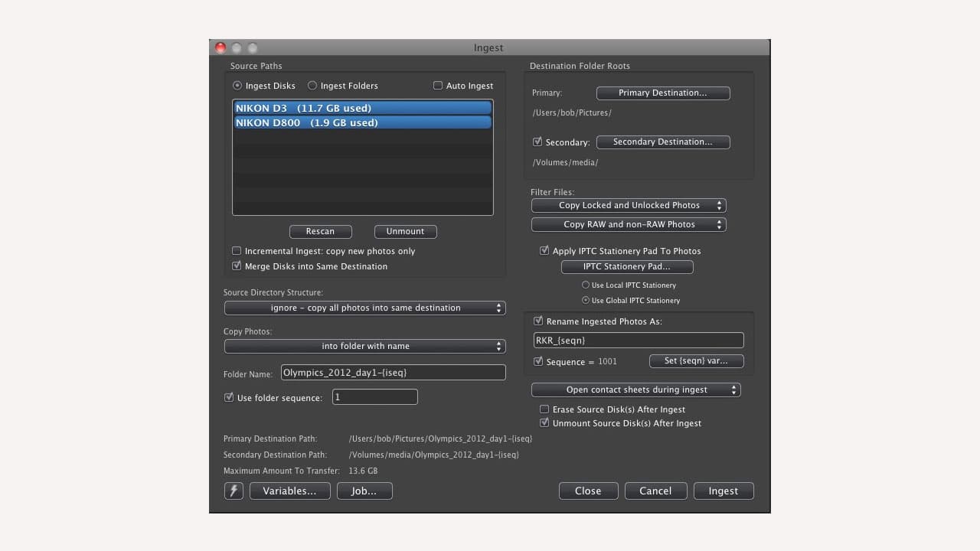
Task: Click the Job... button
Action: click(x=364, y=491)
